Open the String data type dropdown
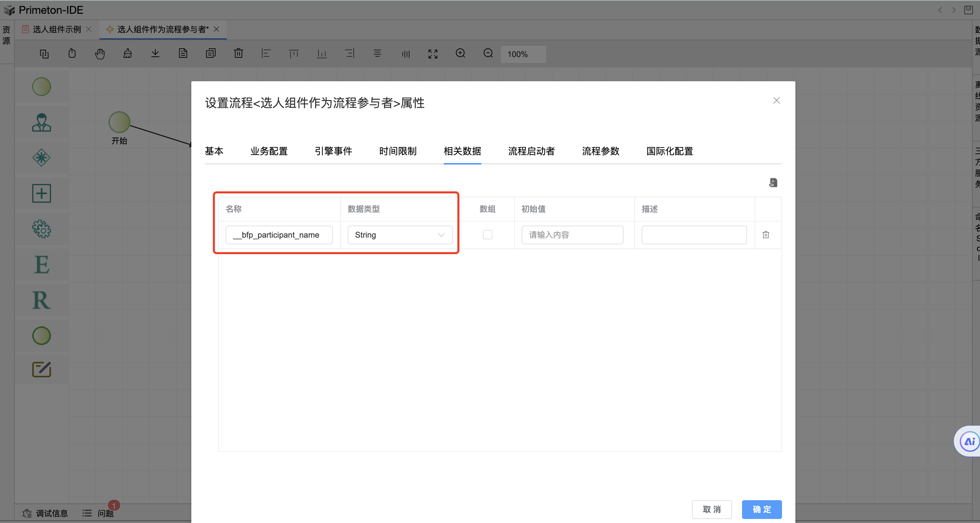Image resolution: width=980 pixels, height=523 pixels. point(400,235)
